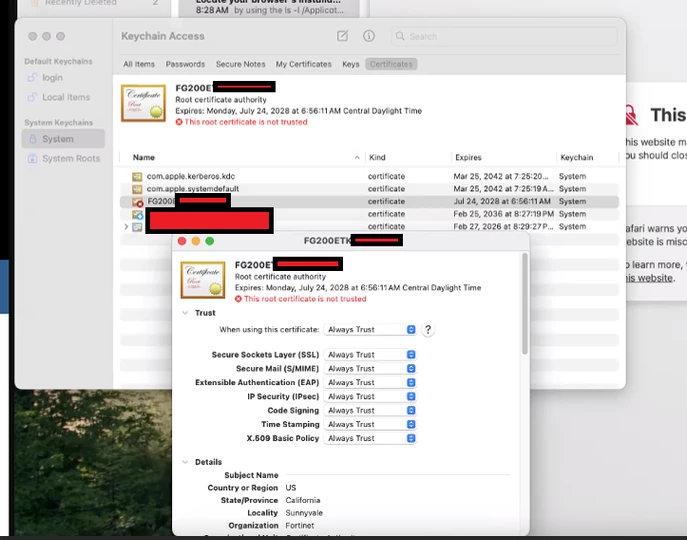Open Time Stamping trust dropdown
687x540 pixels.
[370, 424]
